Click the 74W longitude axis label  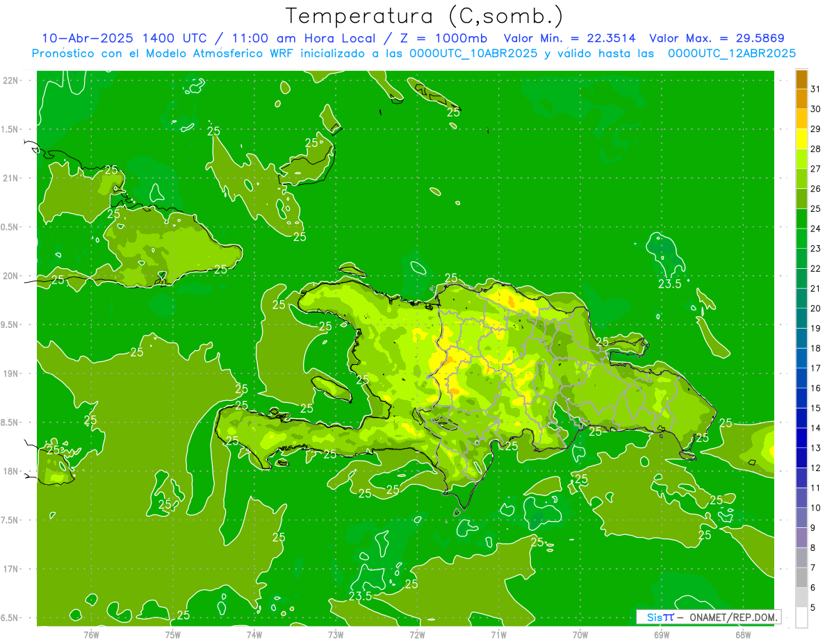[x=254, y=634]
